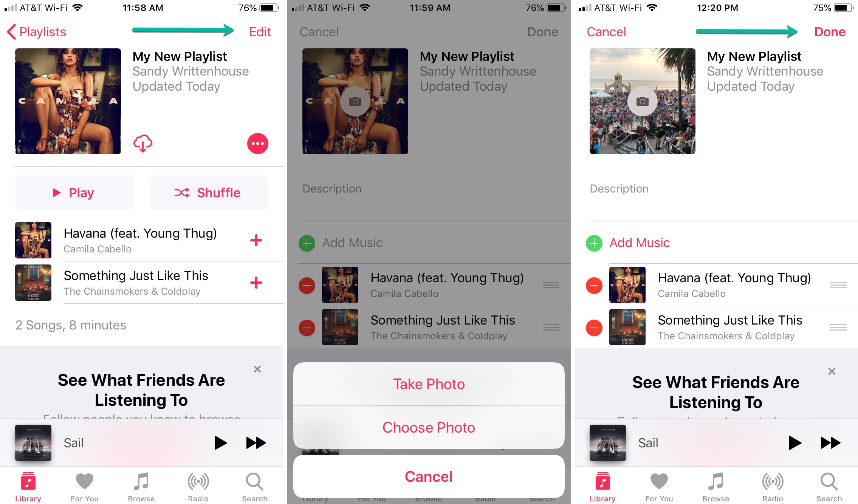The width and height of the screenshot is (858, 504).
Task: Tap Take Photo from action sheet
Action: [x=428, y=382]
